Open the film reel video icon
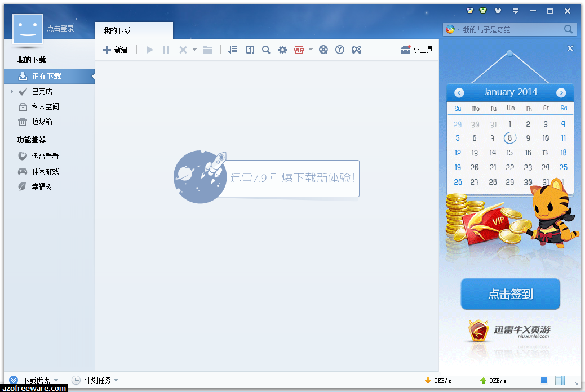The height and width of the screenshot is (392, 585). (323, 50)
